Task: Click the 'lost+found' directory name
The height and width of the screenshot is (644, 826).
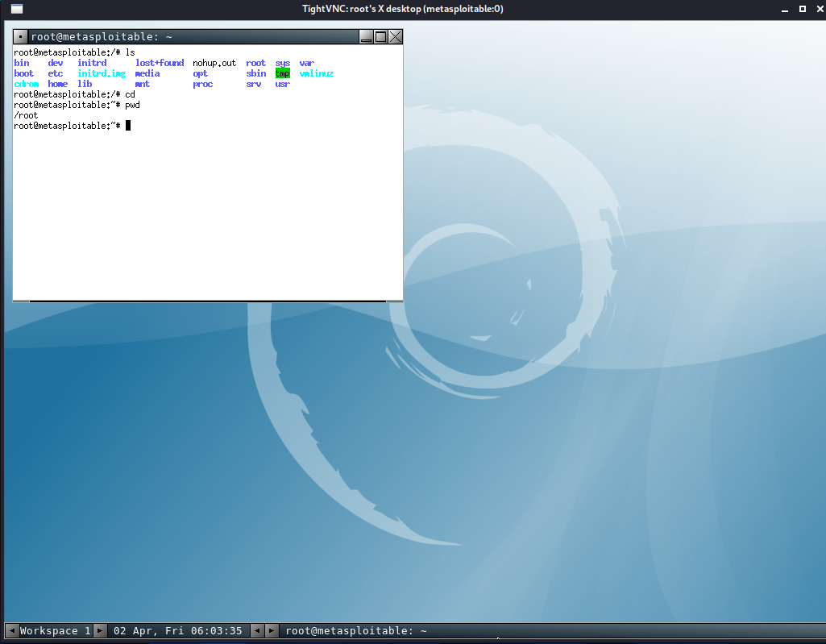Action: (160, 63)
